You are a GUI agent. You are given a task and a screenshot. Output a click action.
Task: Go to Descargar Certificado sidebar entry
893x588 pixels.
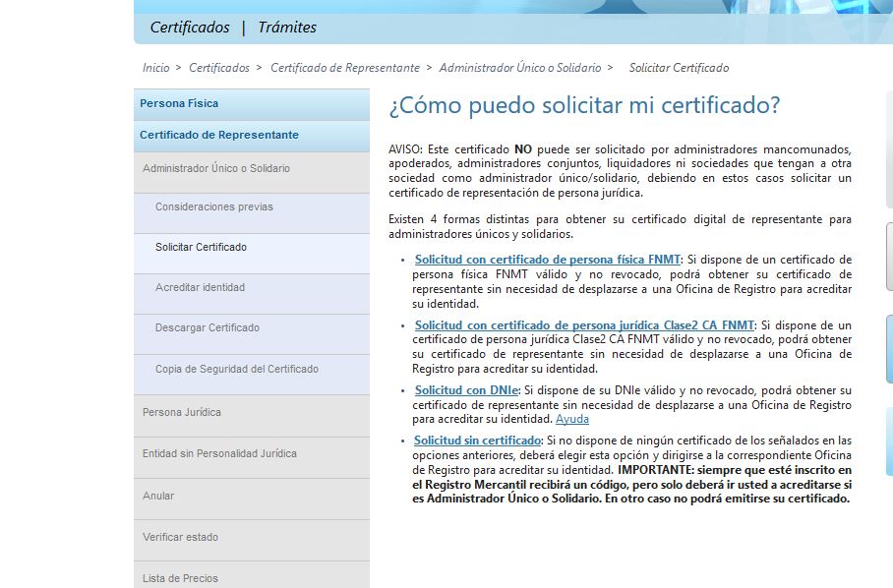(208, 327)
